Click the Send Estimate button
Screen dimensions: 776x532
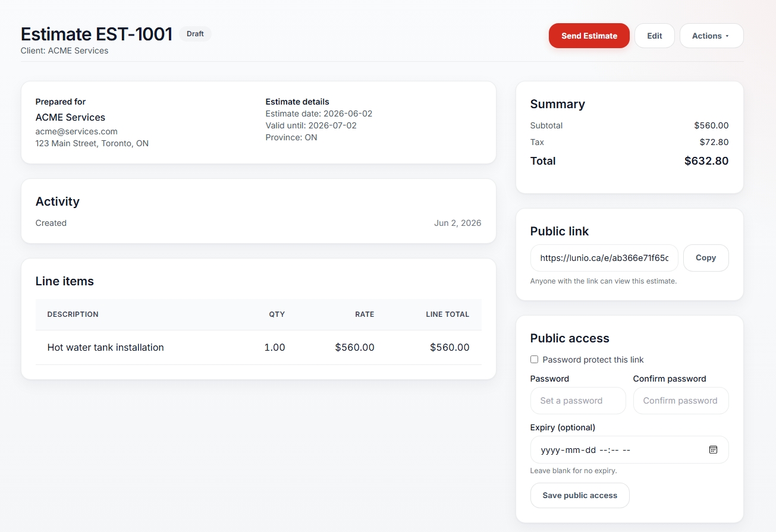click(x=589, y=36)
